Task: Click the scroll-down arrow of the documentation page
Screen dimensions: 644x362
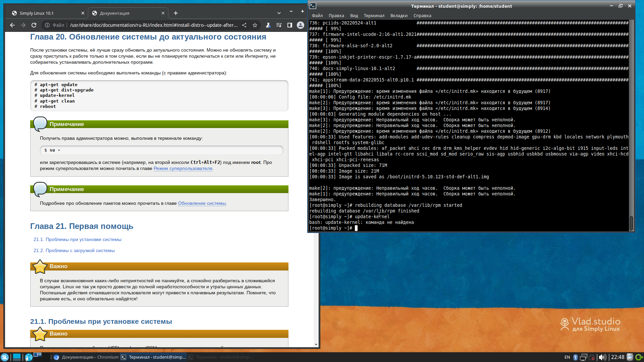Action: pos(316,345)
